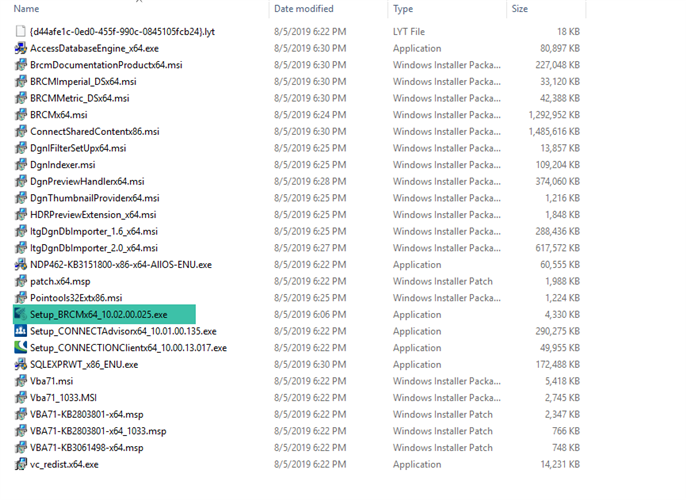Click the DgnIndexer.msi package icon
This screenshot has width=686, height=500.
21,164
